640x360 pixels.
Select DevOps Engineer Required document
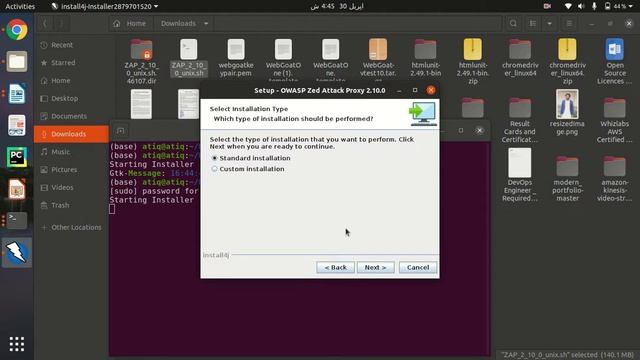coord(520,175)
